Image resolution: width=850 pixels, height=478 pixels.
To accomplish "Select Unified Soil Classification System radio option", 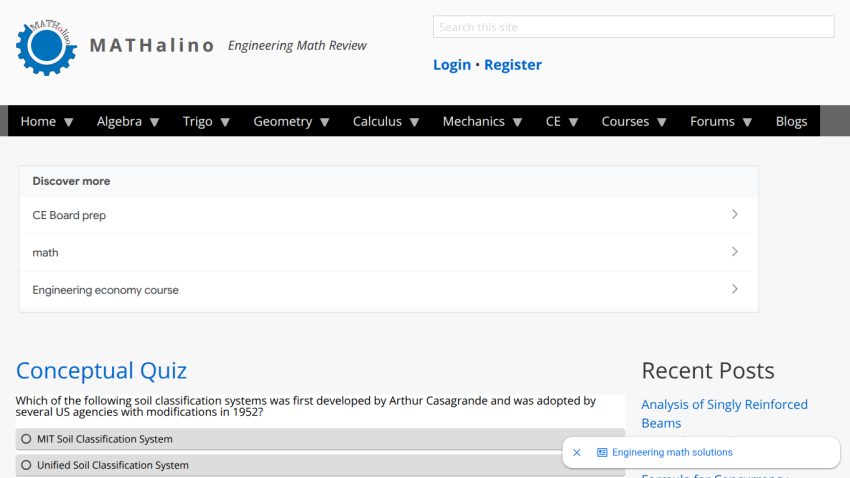I will pyautogui.click(x=26, y=465).
